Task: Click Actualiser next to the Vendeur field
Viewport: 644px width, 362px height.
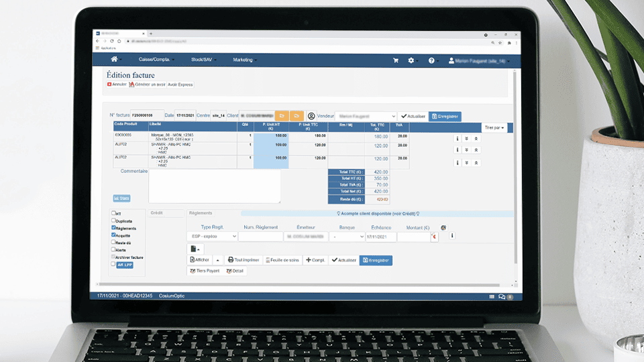Action: click(x=413, y=116)
